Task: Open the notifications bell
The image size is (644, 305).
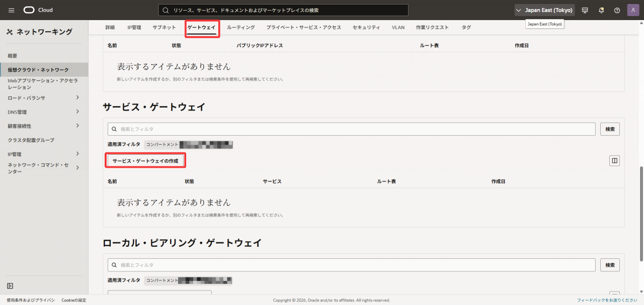Action: tap(601, 10)
